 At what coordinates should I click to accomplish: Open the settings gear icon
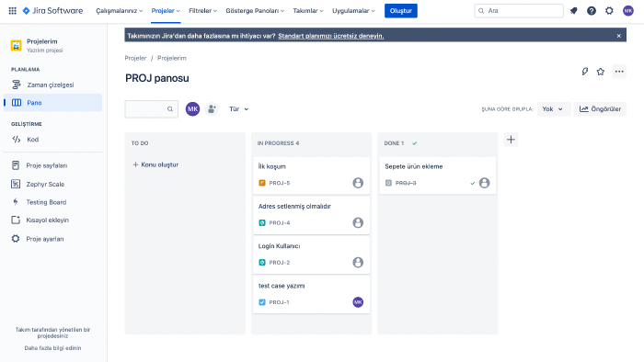coord(609,11)
